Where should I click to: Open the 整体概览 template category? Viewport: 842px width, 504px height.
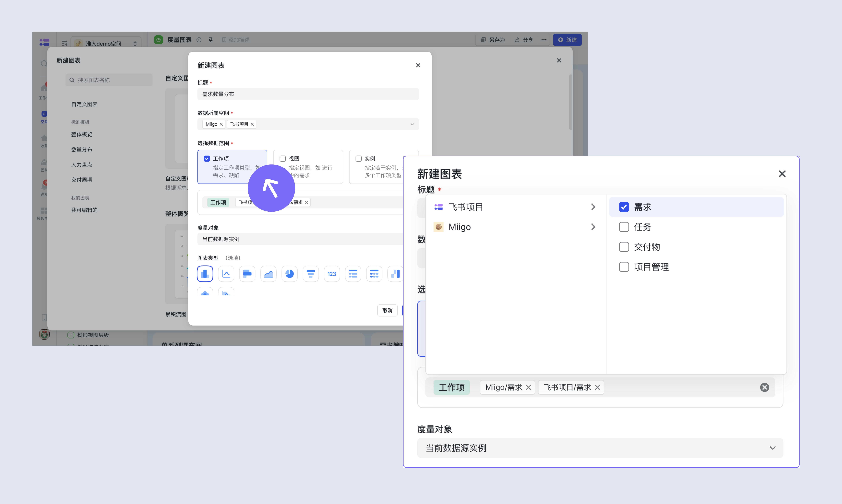(82, 134)
